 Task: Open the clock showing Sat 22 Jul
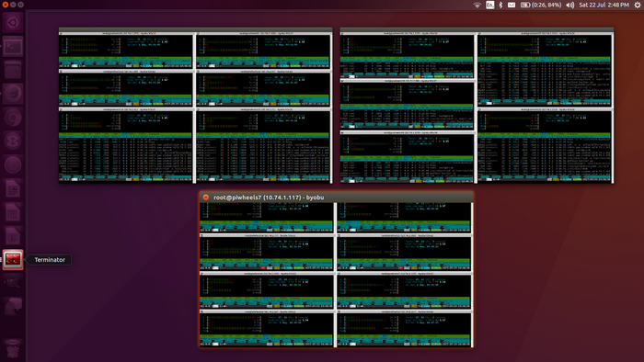604,5
